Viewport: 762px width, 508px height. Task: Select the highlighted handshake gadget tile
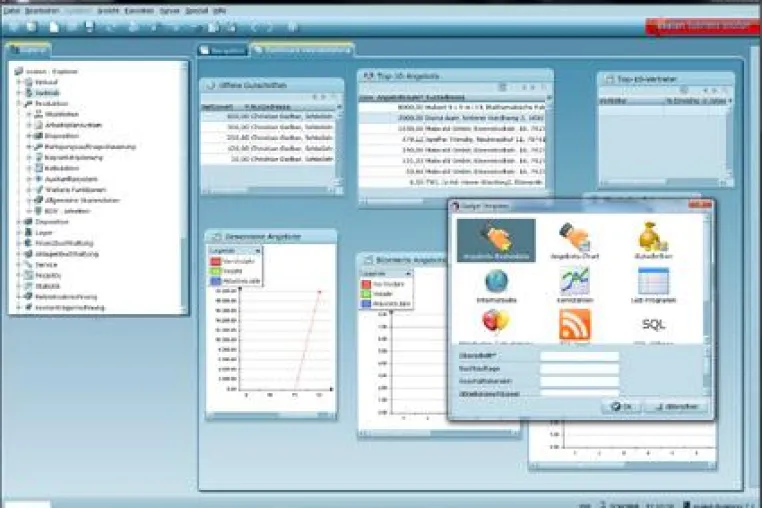pyautogui.click(x=496, y=240)
